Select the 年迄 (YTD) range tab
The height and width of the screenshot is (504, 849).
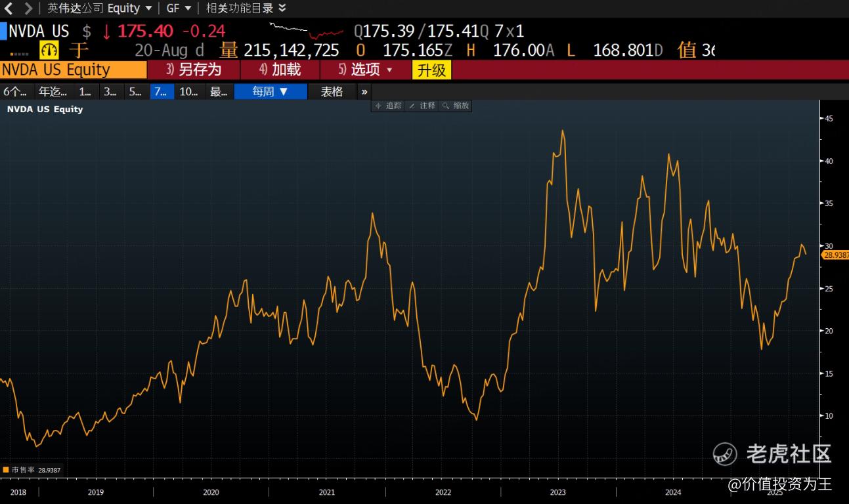(53, 92)
